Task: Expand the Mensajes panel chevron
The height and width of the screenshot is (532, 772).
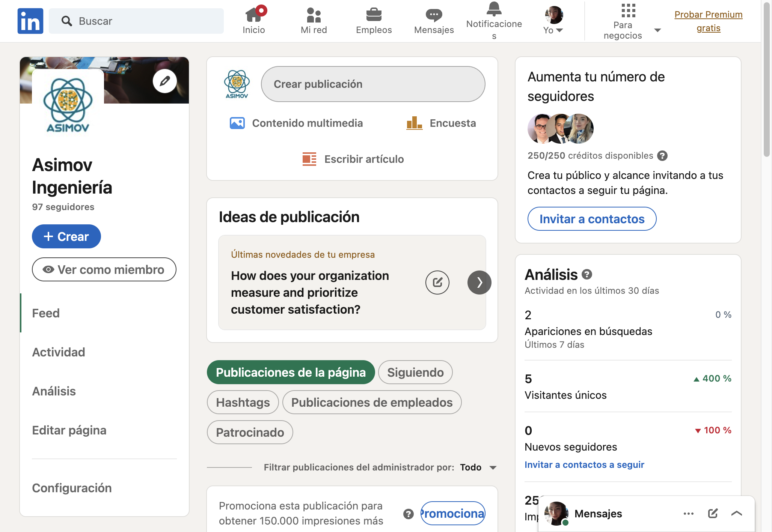Action: click(x=737, y=514)
